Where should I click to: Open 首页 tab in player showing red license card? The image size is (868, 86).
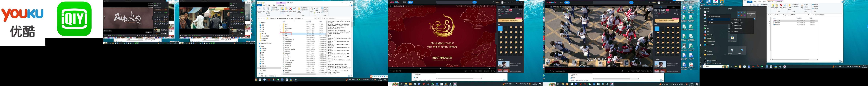[404, 2]
